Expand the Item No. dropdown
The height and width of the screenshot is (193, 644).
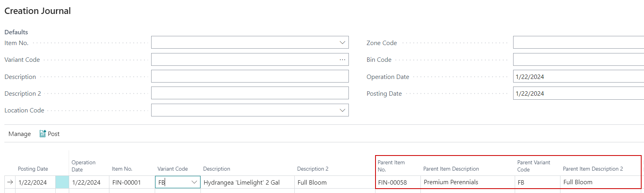pos(342,43)
